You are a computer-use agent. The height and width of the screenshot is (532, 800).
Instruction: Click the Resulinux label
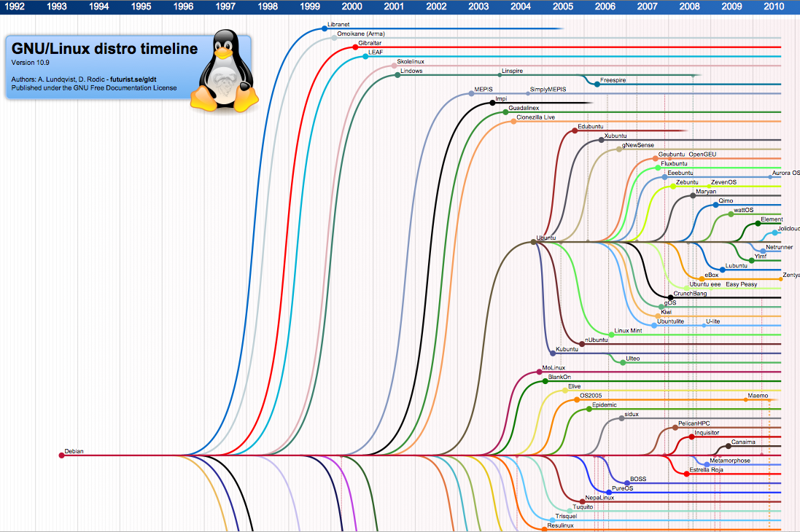[560, 525]
